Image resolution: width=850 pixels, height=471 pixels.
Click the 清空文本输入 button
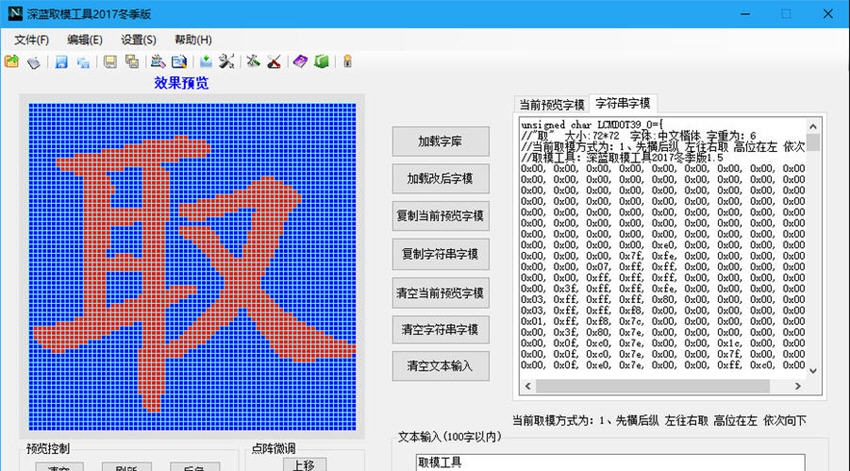(440, 366)
